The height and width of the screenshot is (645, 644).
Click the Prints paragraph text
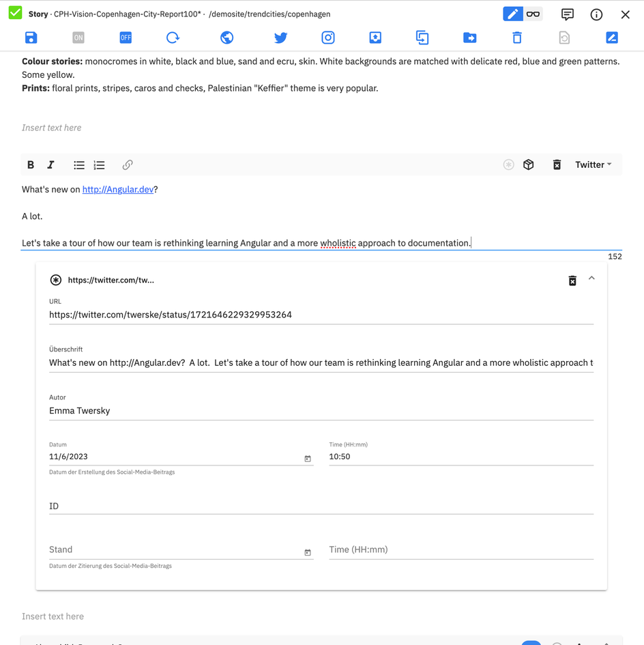coord(200,88)
